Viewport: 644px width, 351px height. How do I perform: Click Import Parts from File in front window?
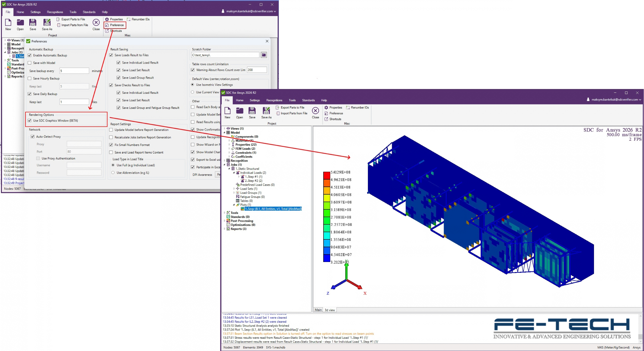291,113
